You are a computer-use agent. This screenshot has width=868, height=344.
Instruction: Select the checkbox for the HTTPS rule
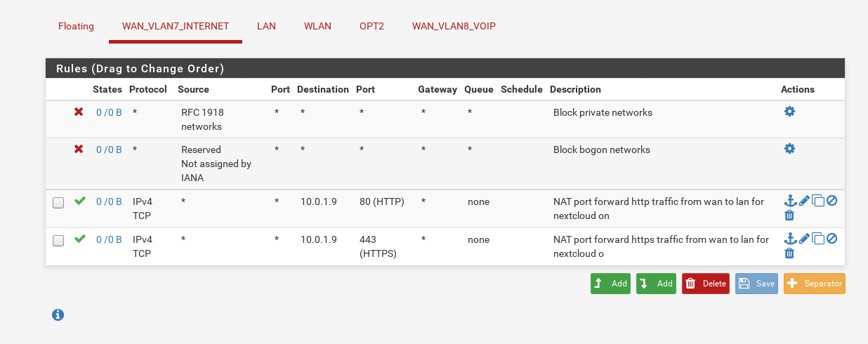58,241
